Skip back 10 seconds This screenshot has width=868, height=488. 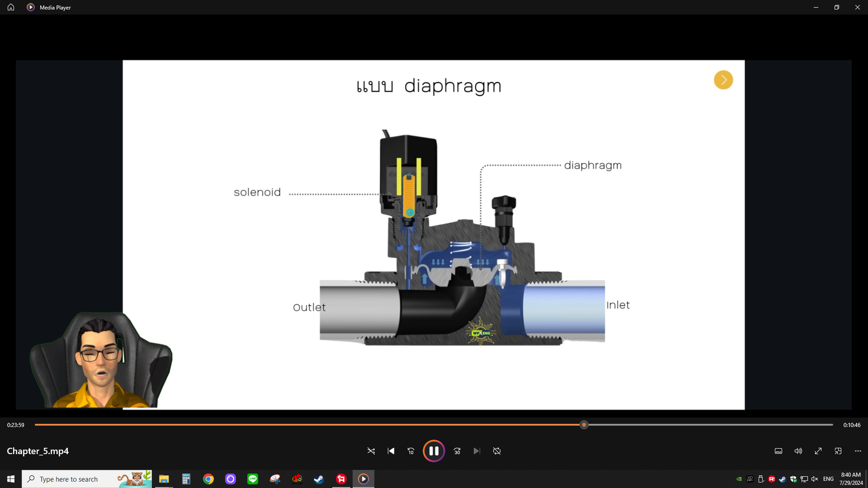411,451
